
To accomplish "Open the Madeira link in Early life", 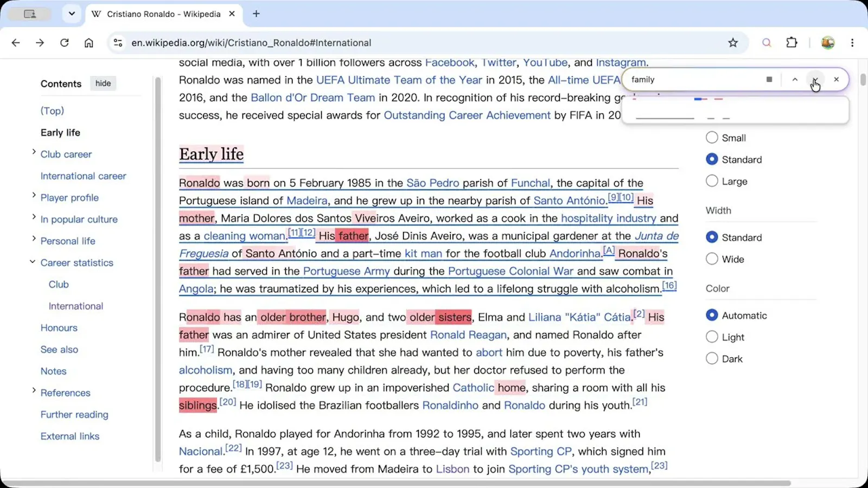I will tap(307, 201).
